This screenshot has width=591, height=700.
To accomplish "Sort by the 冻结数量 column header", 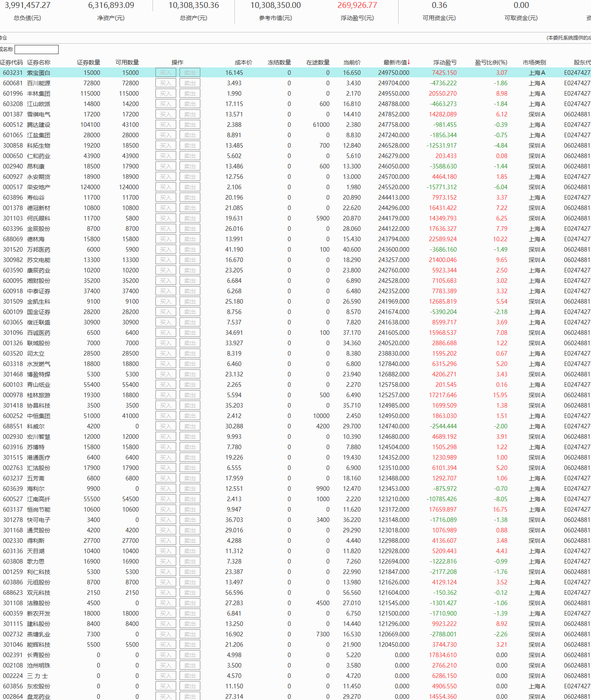I will point(279,62).
